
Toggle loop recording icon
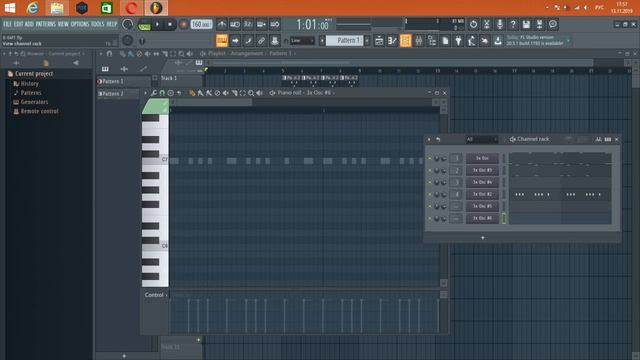275,24
